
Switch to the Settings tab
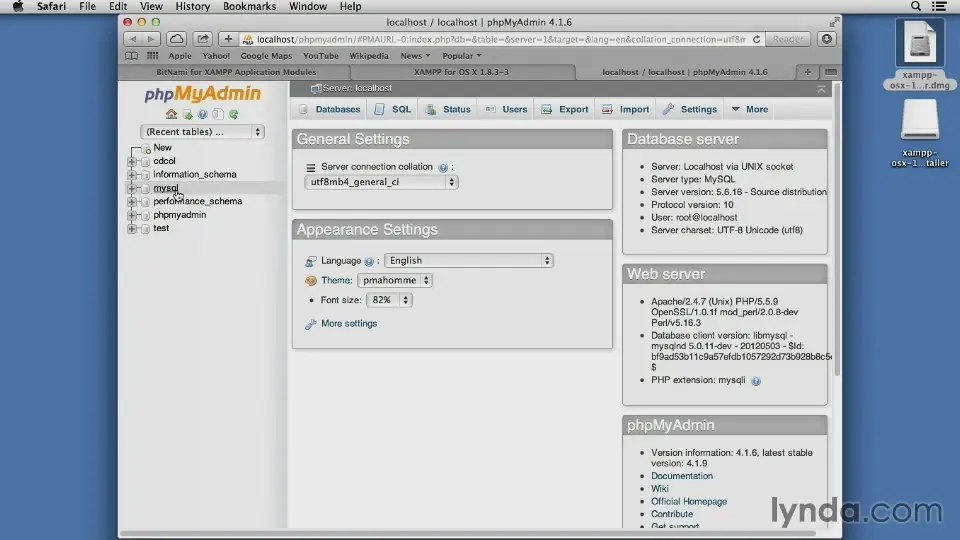click(690, 109)
